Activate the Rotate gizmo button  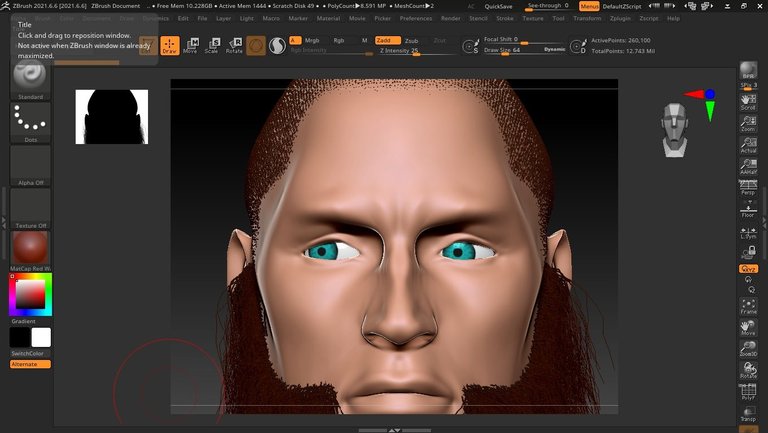234,46
